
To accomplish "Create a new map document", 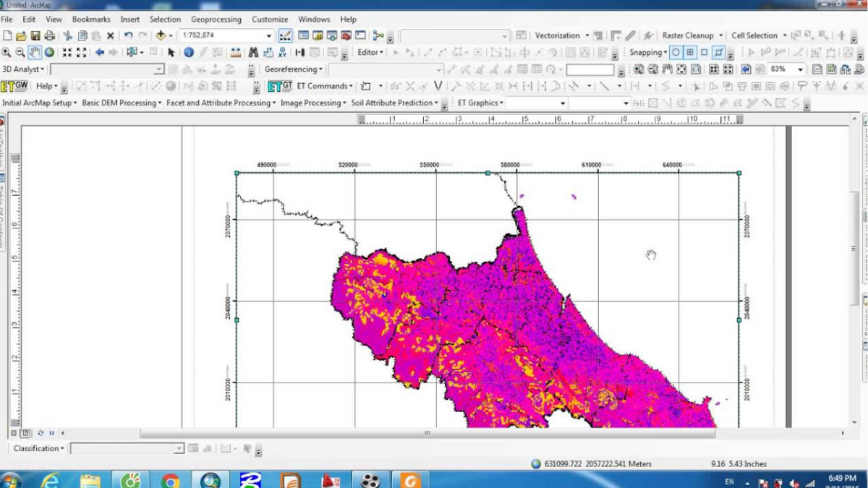I will pyautogui.click(x=7, y=35).
